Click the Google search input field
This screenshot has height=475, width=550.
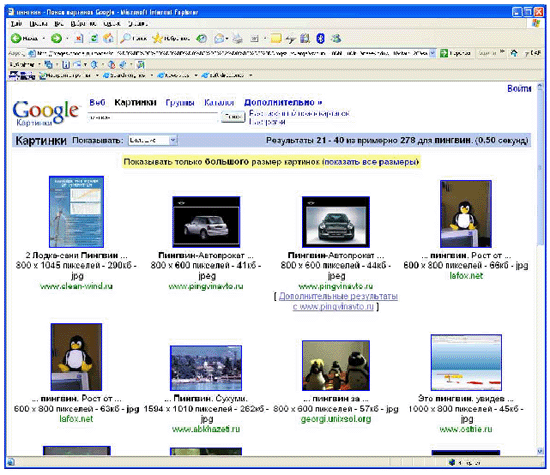tap(153, 117)
